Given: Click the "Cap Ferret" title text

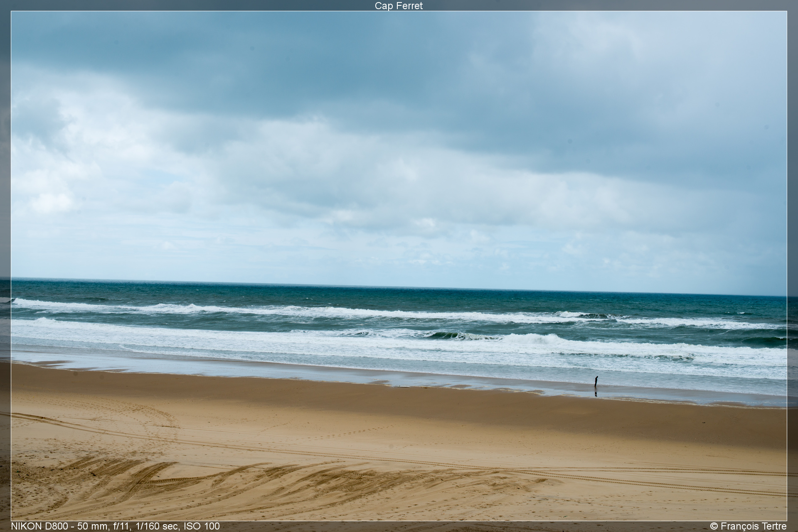Looking at the screenshot, I should 399,5.
